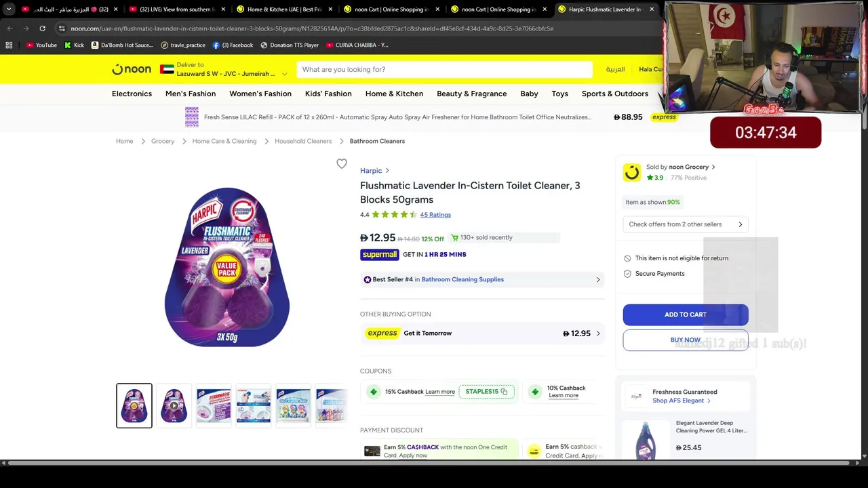
Task: Open the Toys category
Action: click(x=559, y=94)
